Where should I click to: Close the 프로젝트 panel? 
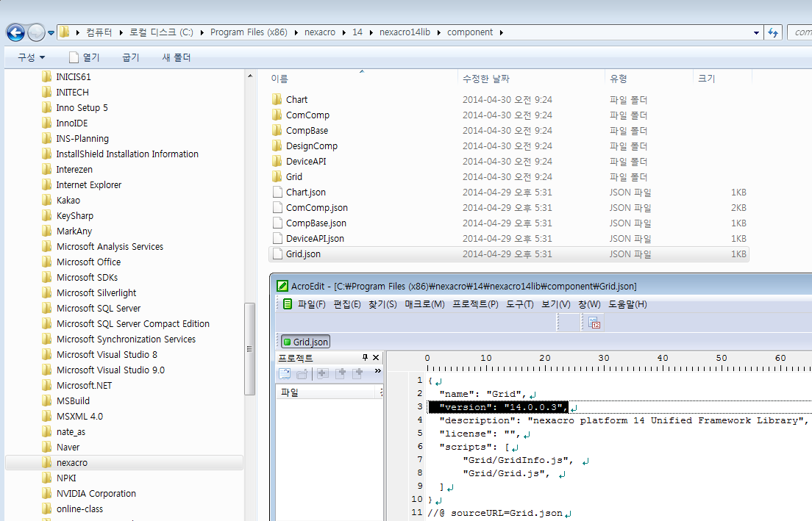pos(376,358)
